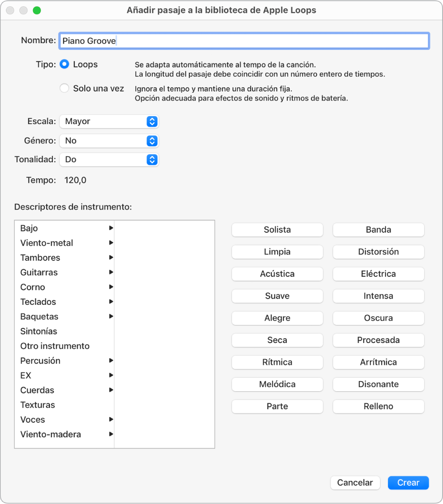Expand the Bajo instrument category arrow
The height and width of the screenshot is (504, 443).
pos(111,228)
